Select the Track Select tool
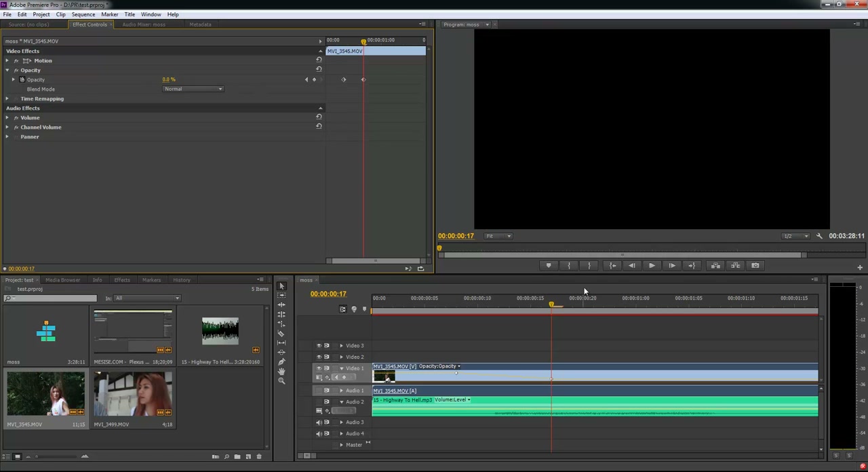 (x=281, y=295)
